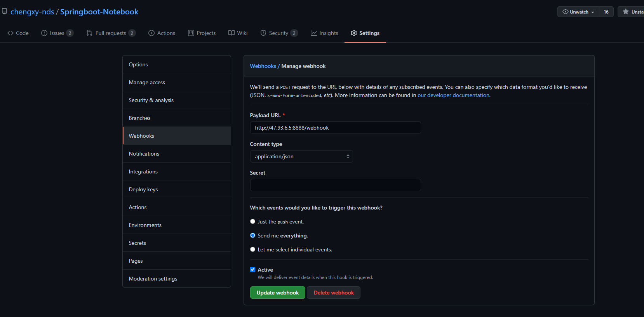Open Integrations settings
Screen dimensions: 644x317
[177, 171]
